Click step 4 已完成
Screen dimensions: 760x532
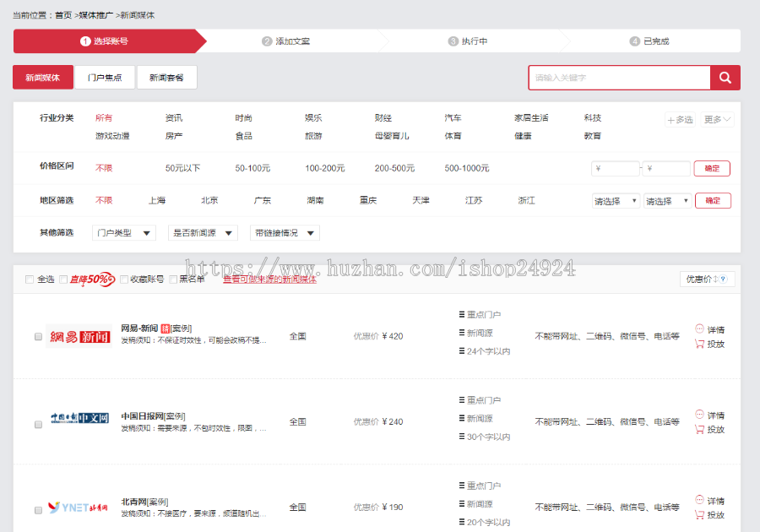pos(649,41)
